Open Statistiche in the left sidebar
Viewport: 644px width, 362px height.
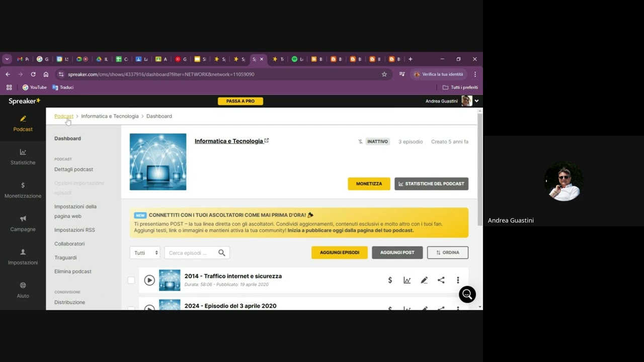23,157
